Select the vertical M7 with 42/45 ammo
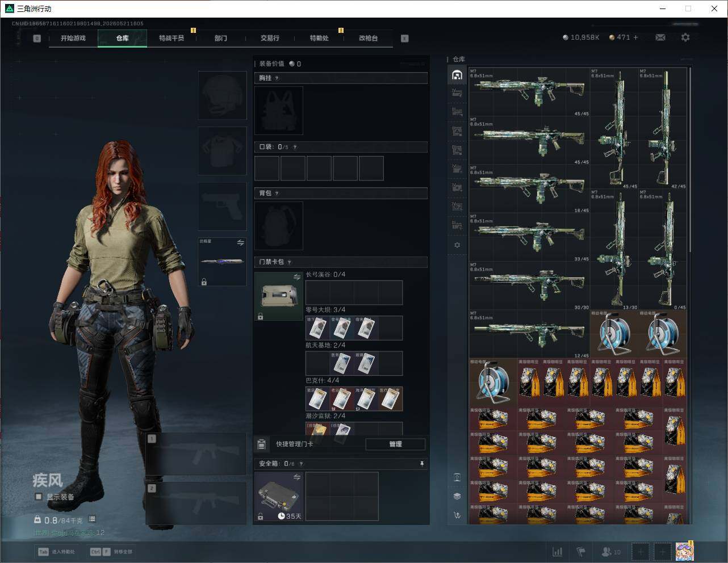The height and width of the screenshot is (563, 728). tap(663, 128)
